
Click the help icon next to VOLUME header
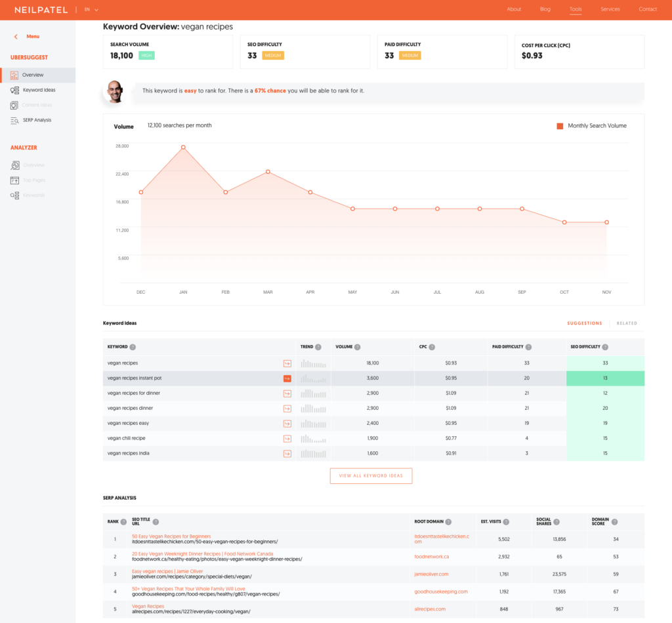click(x=358, y=348)
